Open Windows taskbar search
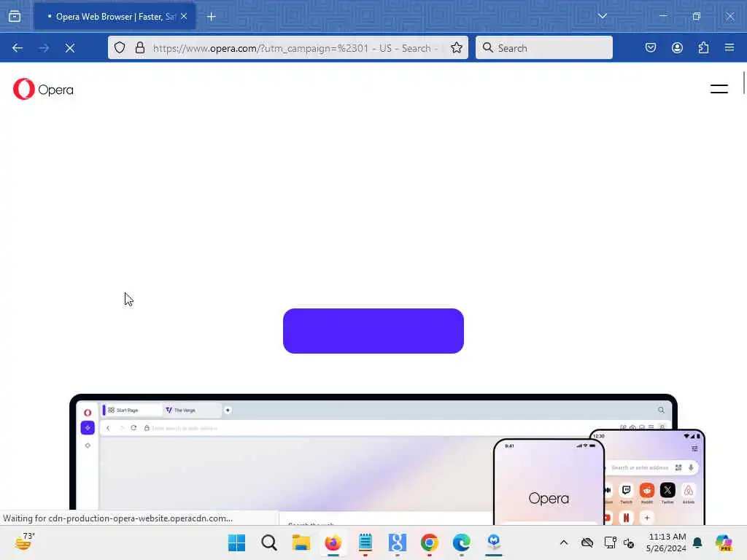Screen dimensions: 747x560 pyautogui.click(x=269, y=542)
